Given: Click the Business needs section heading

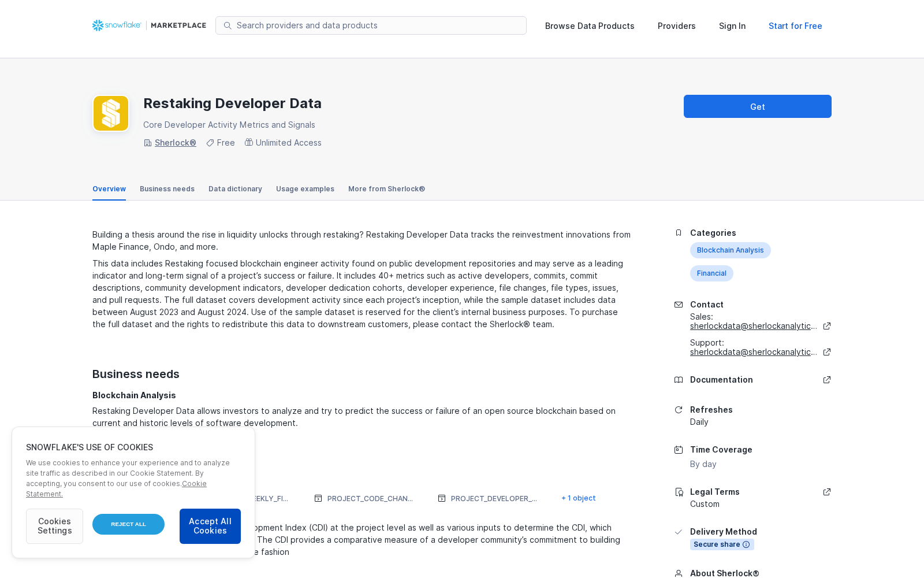Looking at the screenshot, I should click(136, 374).
